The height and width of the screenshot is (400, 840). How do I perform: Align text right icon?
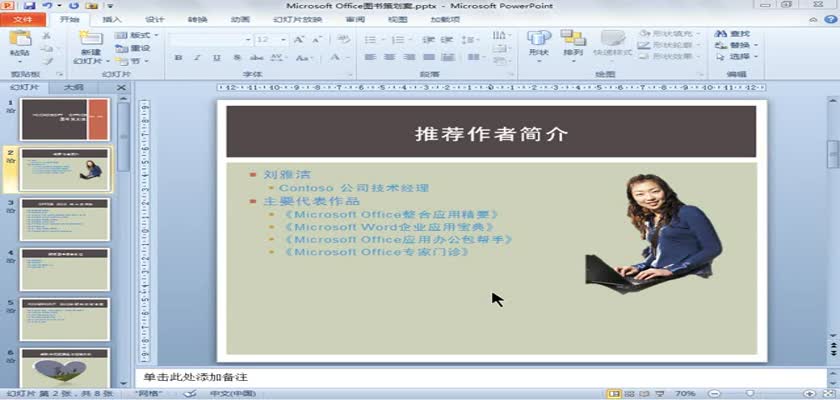click(x=409, y=57)
